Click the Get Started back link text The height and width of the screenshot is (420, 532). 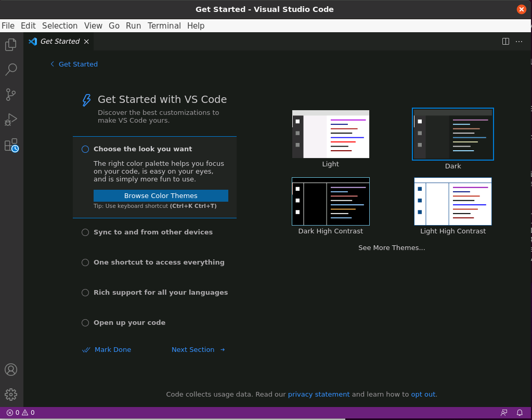click(78, 64)
